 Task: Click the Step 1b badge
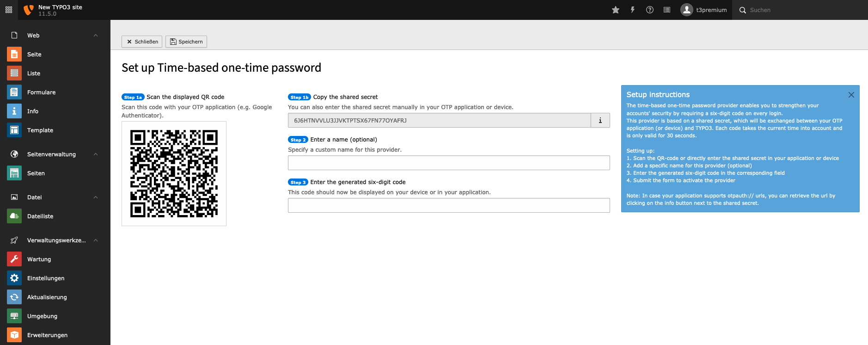coord(300,97)
